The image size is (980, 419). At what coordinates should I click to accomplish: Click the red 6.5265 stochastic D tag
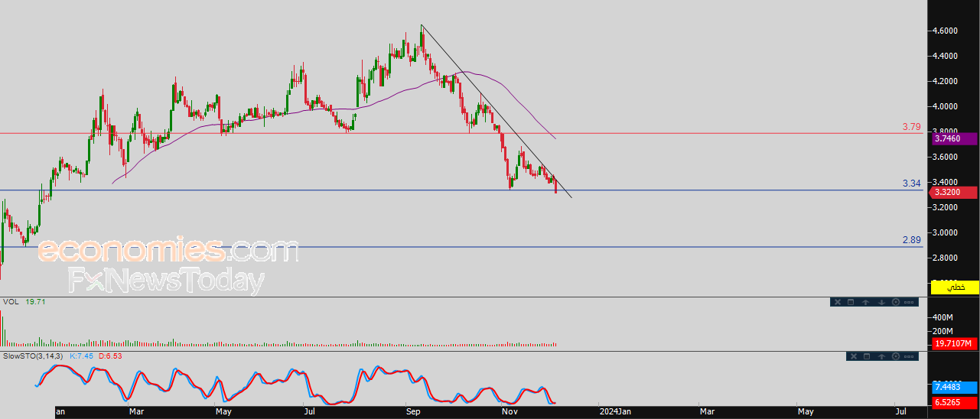[955, 402]
